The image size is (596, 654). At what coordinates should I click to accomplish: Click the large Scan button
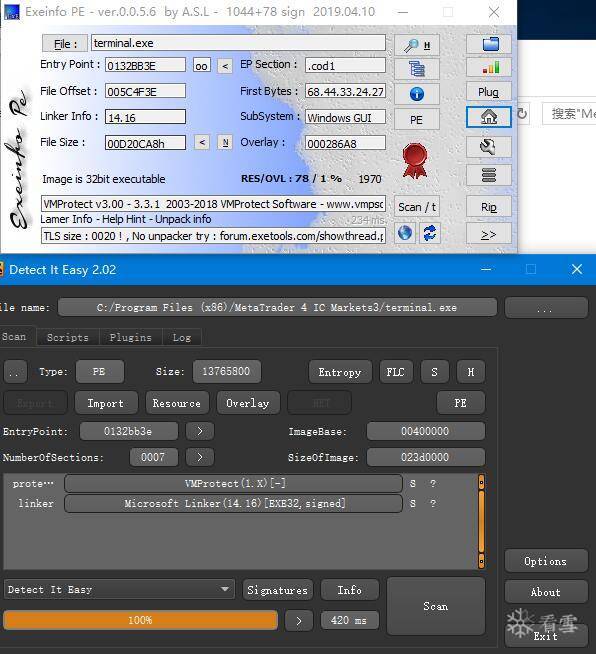[436, 606]
